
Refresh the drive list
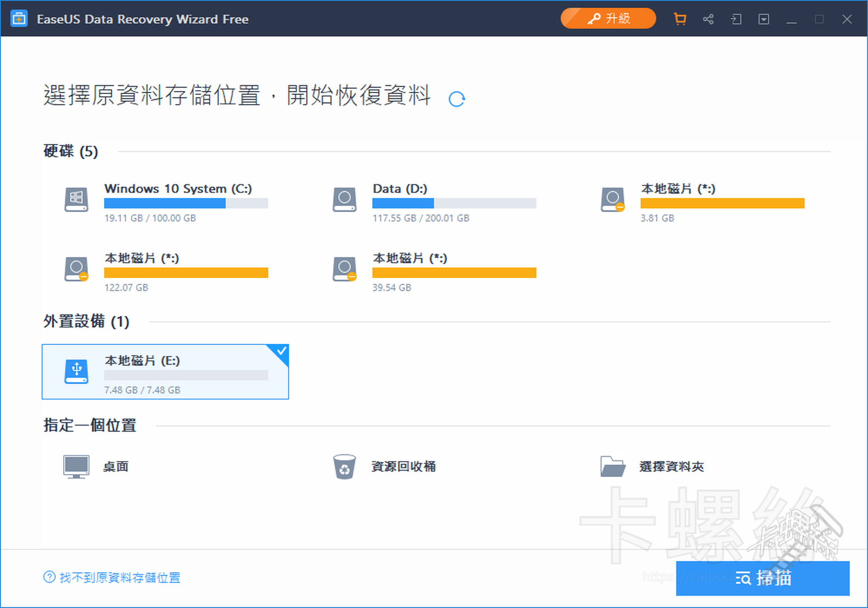[x=457, y=99]
